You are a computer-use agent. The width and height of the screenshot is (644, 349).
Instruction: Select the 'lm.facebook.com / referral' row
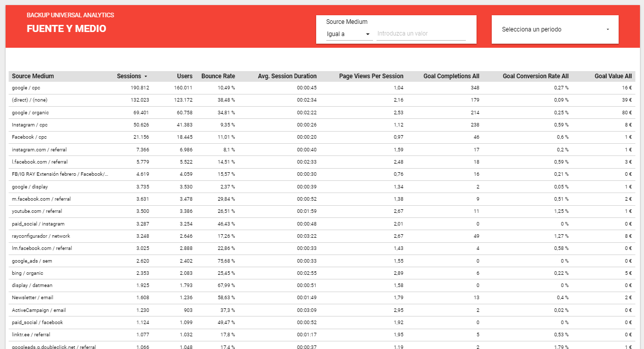322,248
